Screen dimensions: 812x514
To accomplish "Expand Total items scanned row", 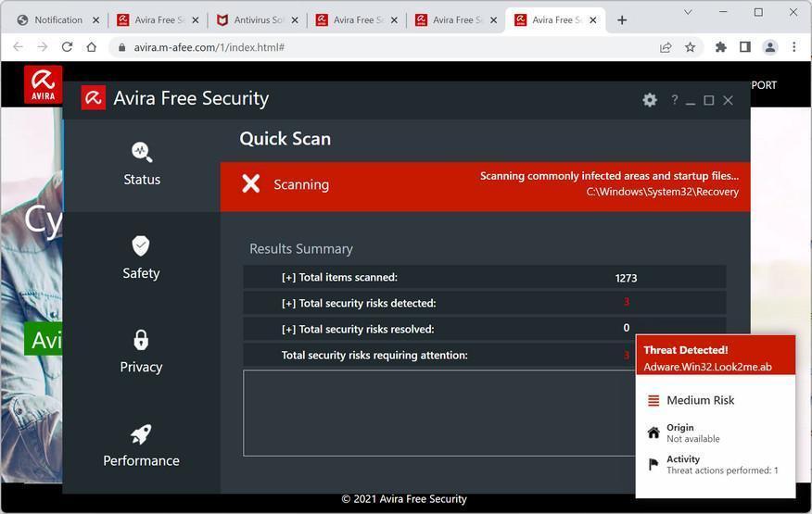I will pos(484,278).
